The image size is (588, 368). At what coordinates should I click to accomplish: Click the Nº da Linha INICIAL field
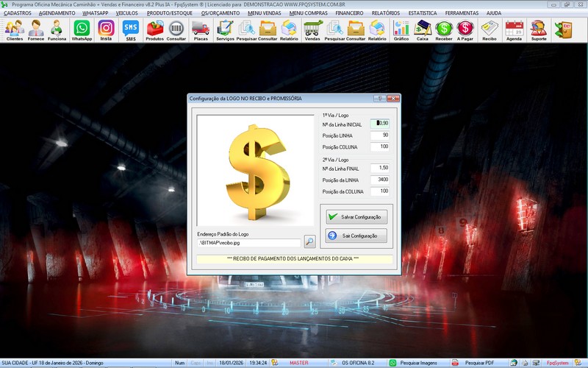[380, 124]
